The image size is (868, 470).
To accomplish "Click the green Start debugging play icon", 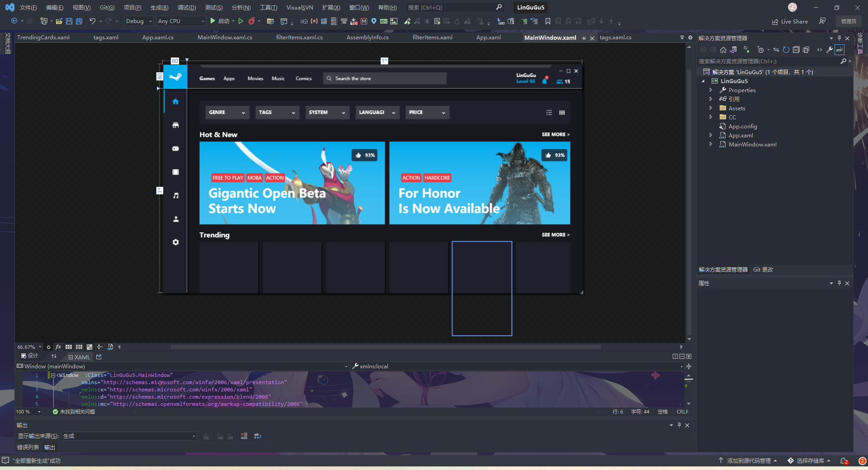I will 213,21.
